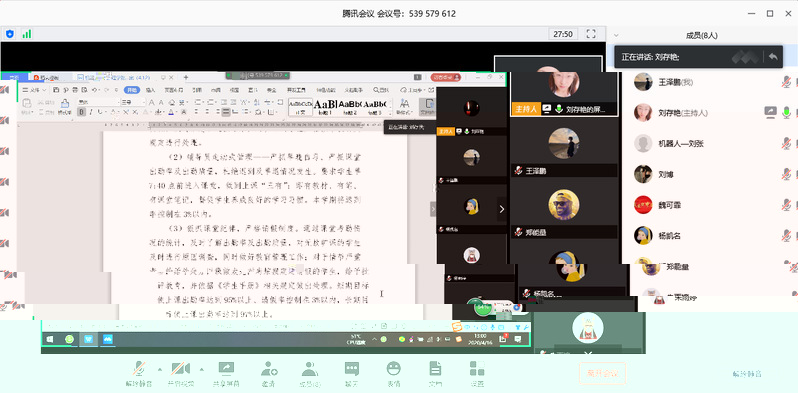Viewport: 798px width, 393px height.
Task: Toggle microphone for 机器人—刘张
Action: coord(786,144)
